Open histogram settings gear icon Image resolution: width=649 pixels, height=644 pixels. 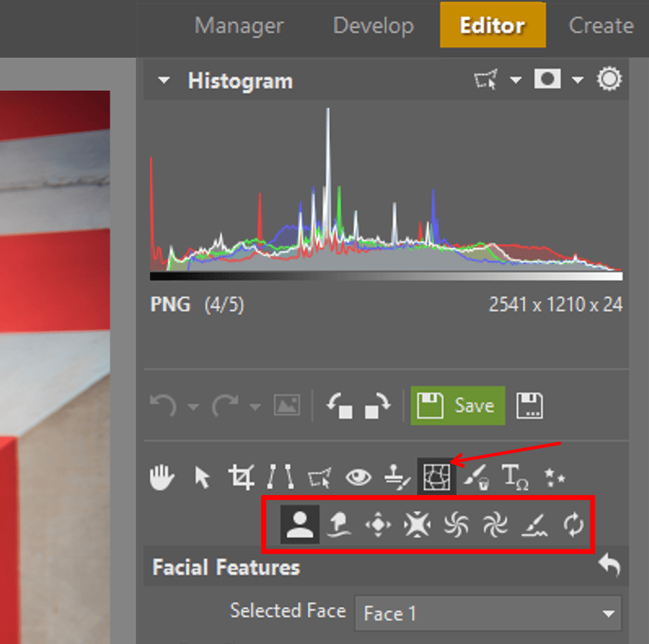[609, 78]
